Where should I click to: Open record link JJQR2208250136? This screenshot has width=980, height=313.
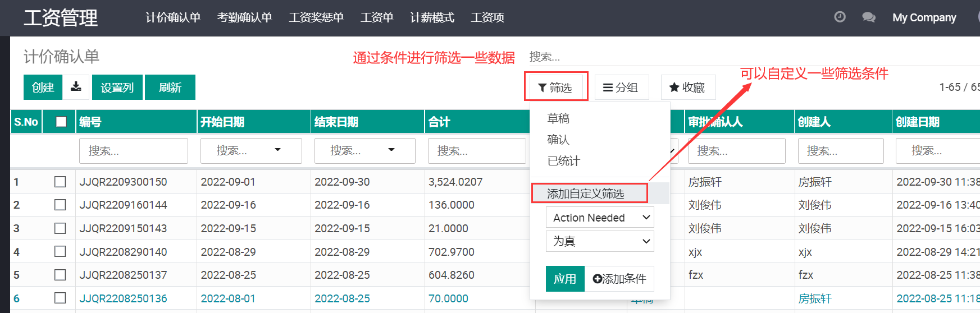[x=123, y=298]
